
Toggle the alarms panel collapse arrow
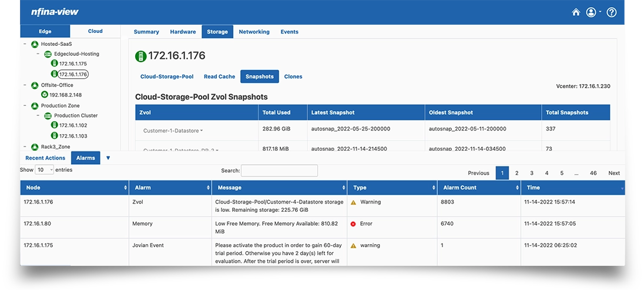pyautogui.click(x=108, y=158)
